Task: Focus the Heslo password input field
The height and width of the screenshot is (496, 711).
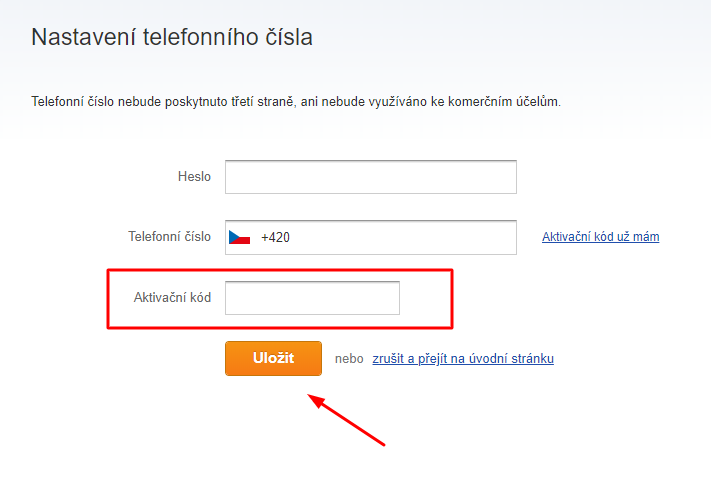Action: (x=370, y=177)
